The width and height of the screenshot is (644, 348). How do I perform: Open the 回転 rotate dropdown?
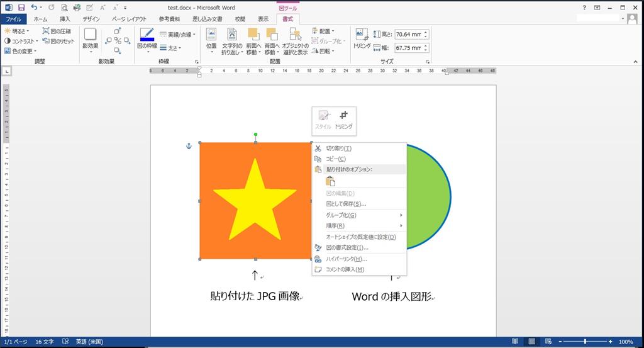[x=323, y=51]
